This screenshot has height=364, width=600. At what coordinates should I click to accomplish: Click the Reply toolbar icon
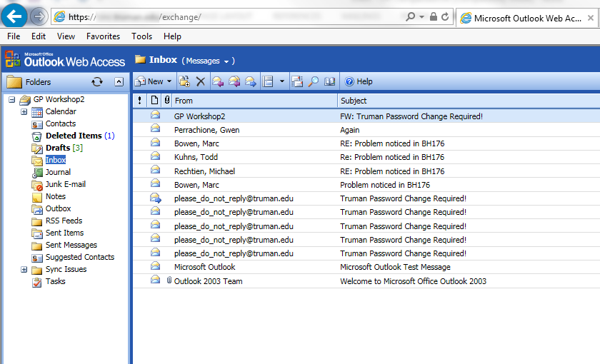(218, 81)
